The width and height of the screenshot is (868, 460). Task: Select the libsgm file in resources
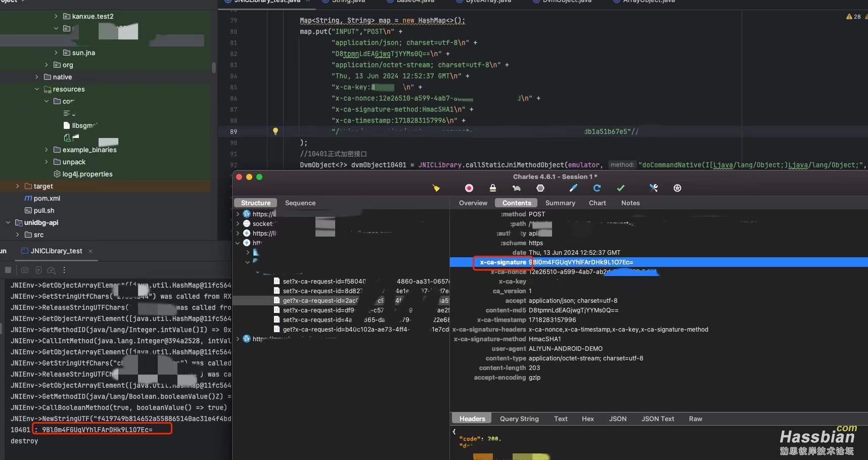point(80,125)
